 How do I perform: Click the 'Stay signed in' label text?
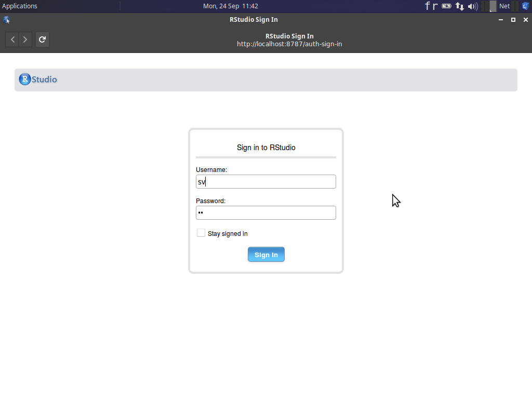[228, 233]
